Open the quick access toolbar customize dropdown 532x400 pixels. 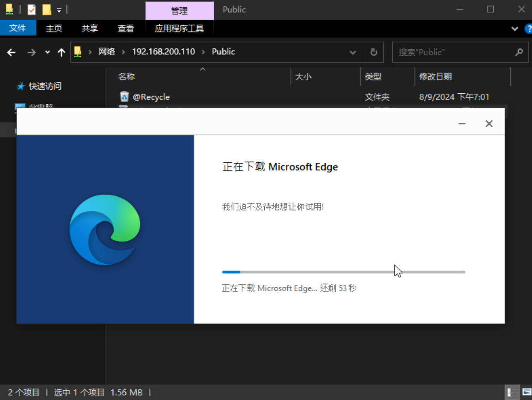pos(59,10)
